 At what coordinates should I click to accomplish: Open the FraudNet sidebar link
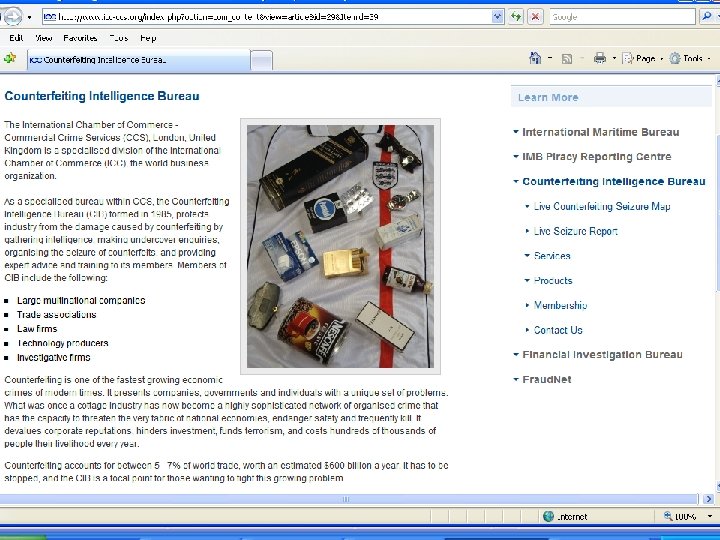coord(547,380)
